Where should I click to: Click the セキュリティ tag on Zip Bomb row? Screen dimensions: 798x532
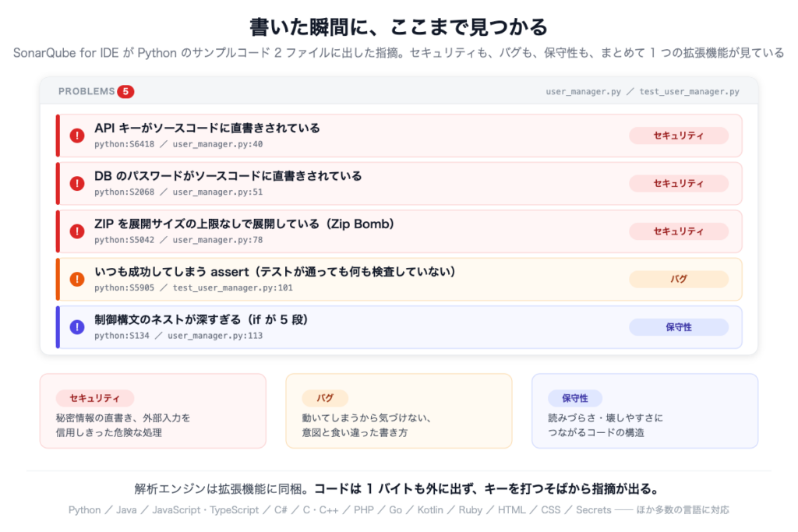point(679,231)
